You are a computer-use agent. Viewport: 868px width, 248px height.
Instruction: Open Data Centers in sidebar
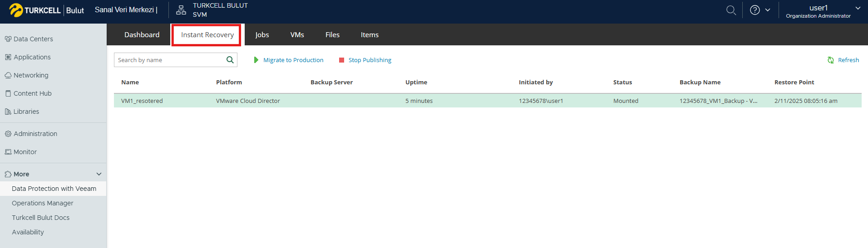[x=33, y=39]
